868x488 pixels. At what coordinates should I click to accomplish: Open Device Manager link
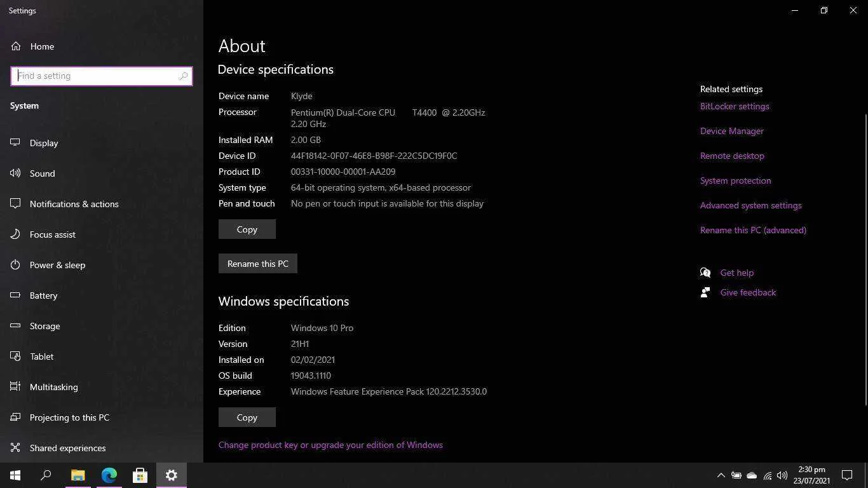click(x=732, y=131)
